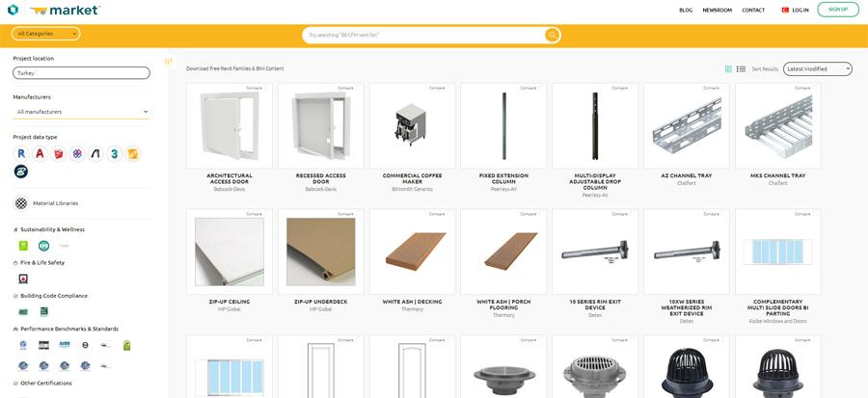
Task: Select the EPD sustainability badge
Action: pos(43,246)
